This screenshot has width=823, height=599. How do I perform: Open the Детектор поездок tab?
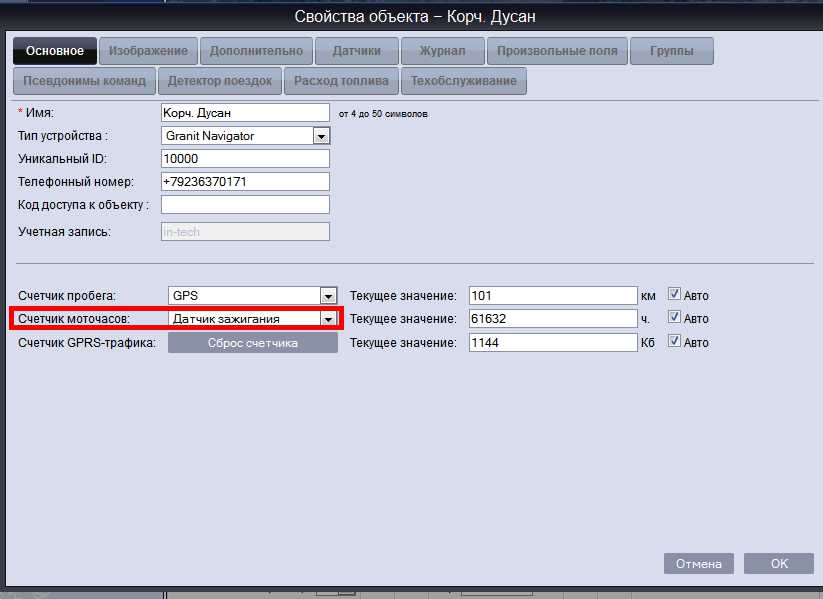pos(219,81)
